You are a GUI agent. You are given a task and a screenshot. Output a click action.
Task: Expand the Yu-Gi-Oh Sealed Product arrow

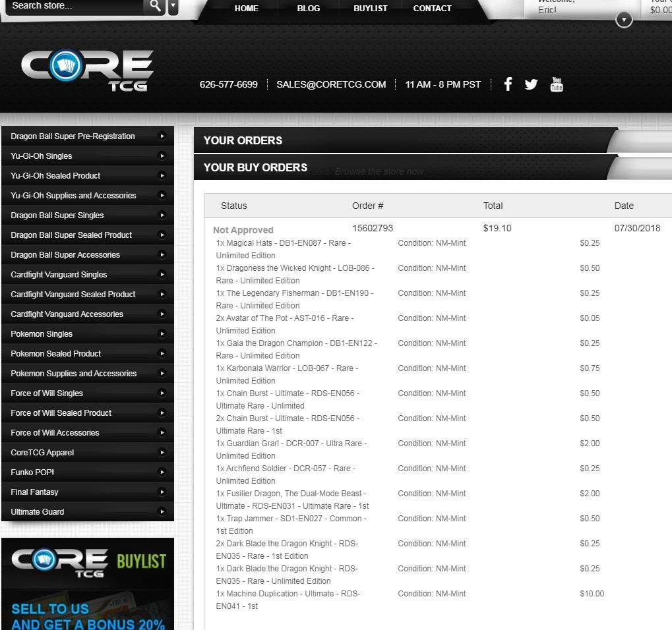click(162, 175)
